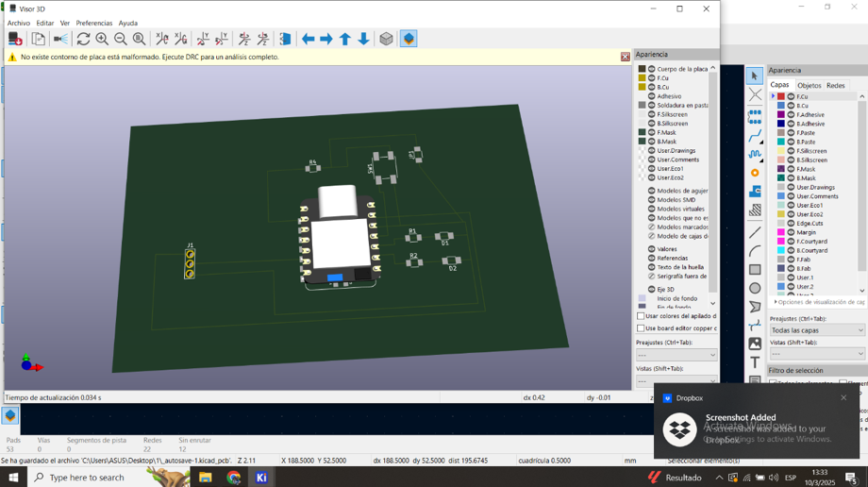Viewport: 868px width, 487px height.
Task: Open the Archivo menu
Action: (18, 23)
